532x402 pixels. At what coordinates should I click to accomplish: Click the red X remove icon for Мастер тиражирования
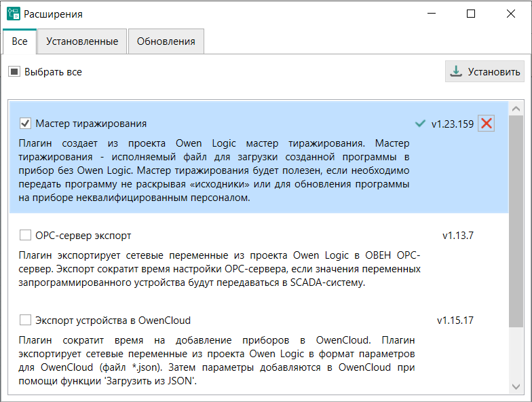(486, 124)
